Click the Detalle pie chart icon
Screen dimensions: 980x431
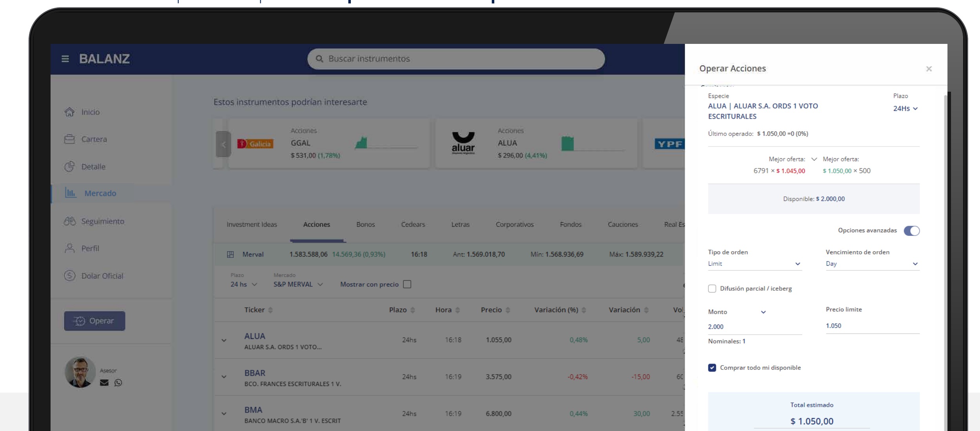tap(69, 167)
